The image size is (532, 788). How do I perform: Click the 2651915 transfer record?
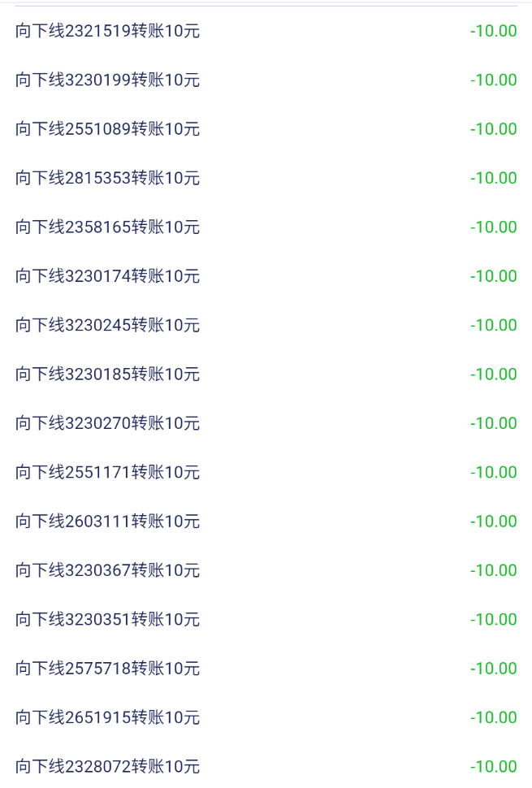[x=107, y=717]
